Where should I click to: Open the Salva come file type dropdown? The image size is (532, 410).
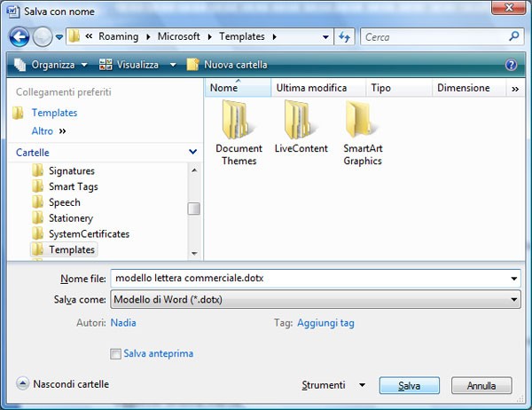[x=315, y=300]
